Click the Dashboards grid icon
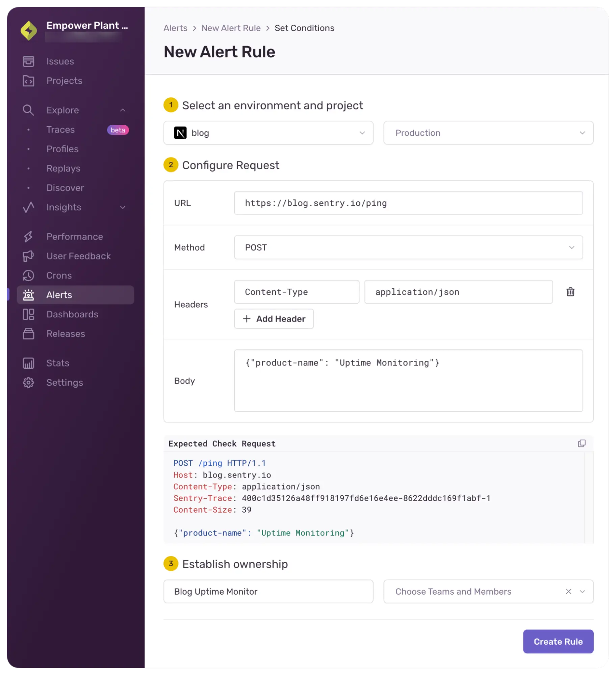Screen dimensions: 616x675 pos(28,314)
